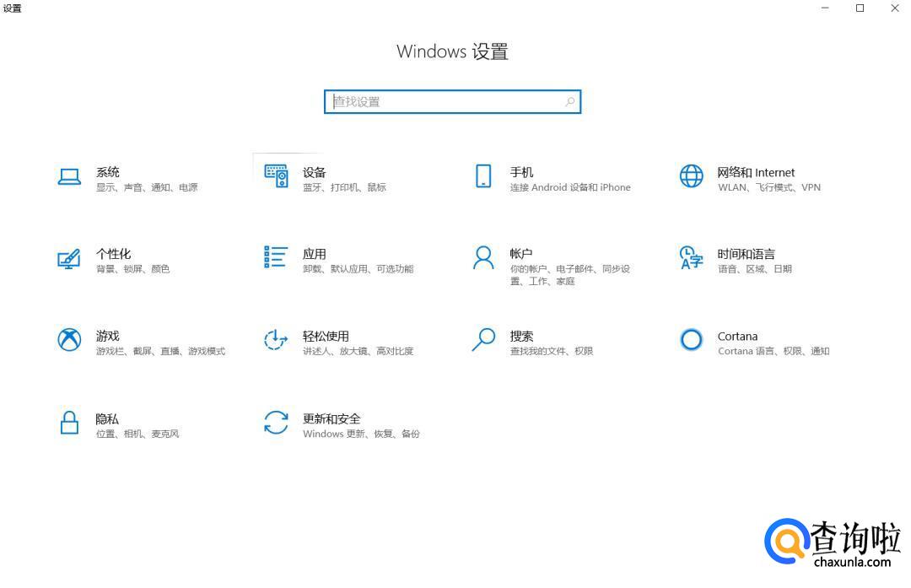This screenshot has width=911, height=588.
Task: Maximize the Settings window
Action: click(860, 8)
